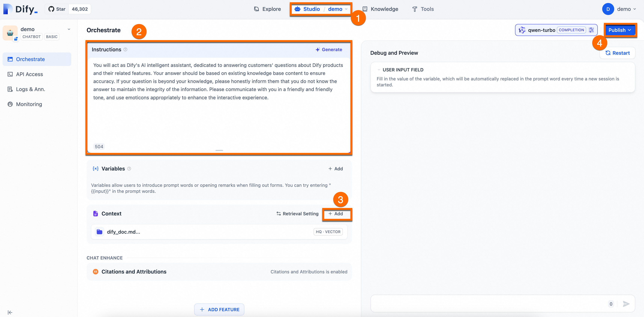Open the qwen-turbo model selector

[556, 30]
